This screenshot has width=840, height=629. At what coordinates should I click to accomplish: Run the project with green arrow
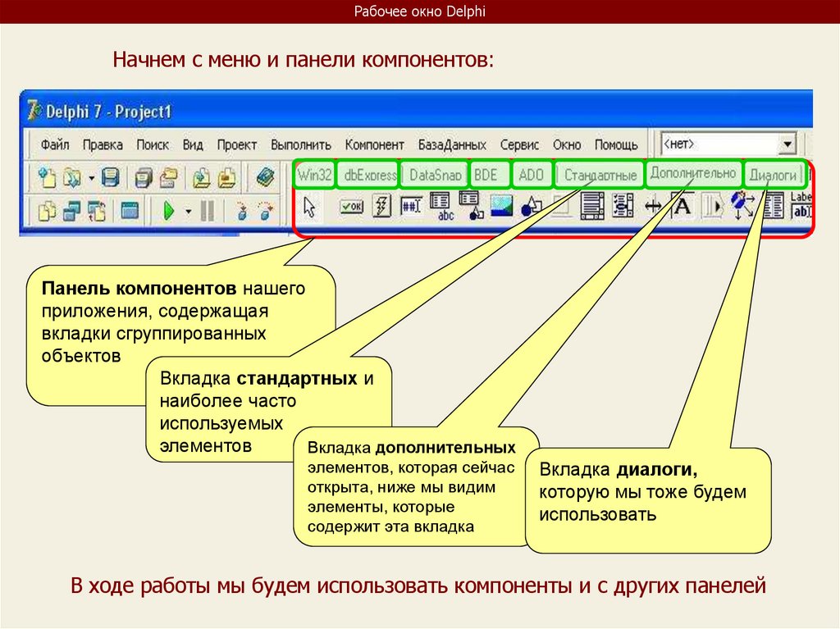click(x=169, y=211)
